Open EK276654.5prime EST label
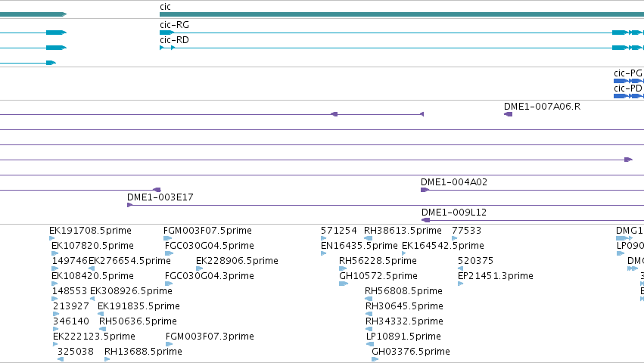Image resolution: width=644 pixels, height=363 pixels. 130,261
